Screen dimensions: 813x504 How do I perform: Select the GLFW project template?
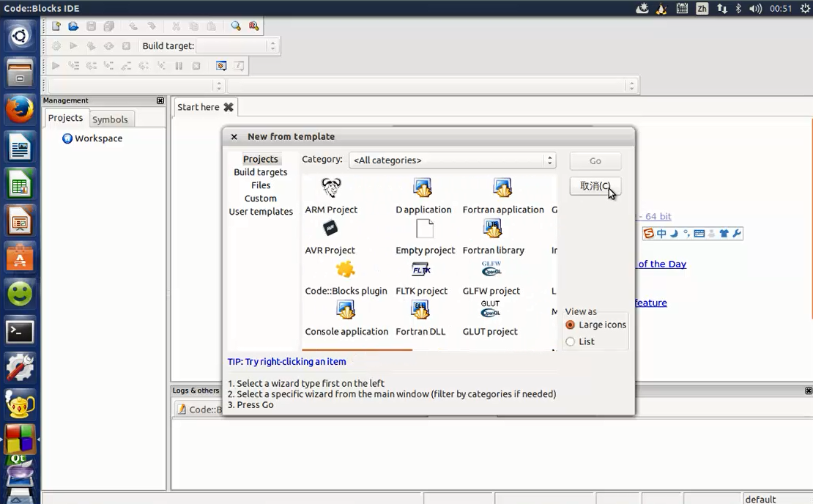(491, 278)
